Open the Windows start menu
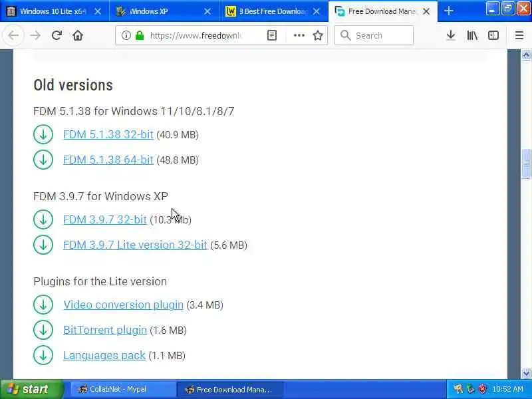 pos(32,389)
